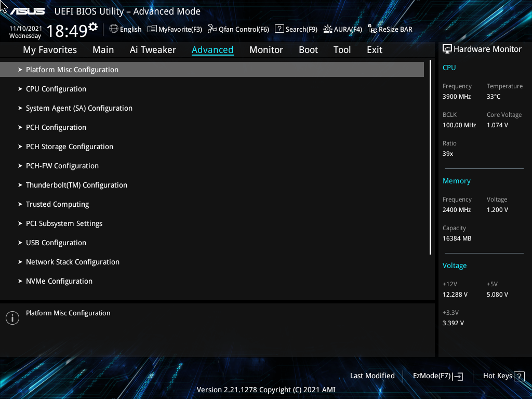This screenshot has height=399, width=532.
Task: Click the Voltage section heading
Action: pyautogui.click(x=455, y=265)
